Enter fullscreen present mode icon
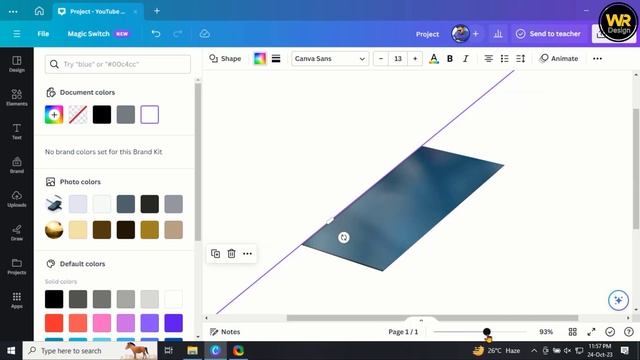 tap(591, 332)
